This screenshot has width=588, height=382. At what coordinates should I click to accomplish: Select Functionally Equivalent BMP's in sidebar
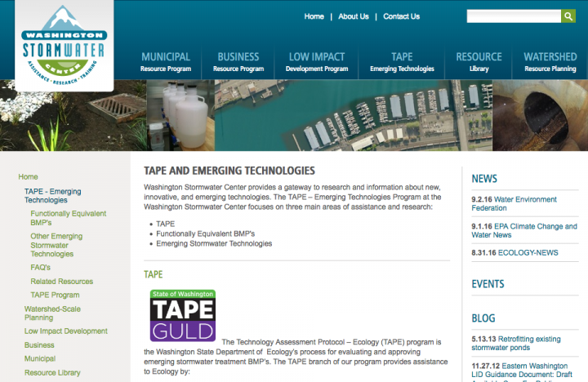pyautogui.click(x=68, y=218)
